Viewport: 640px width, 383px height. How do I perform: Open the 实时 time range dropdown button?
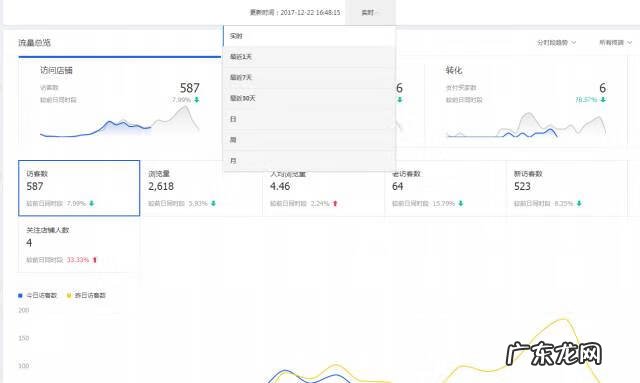tap(370, 12)
